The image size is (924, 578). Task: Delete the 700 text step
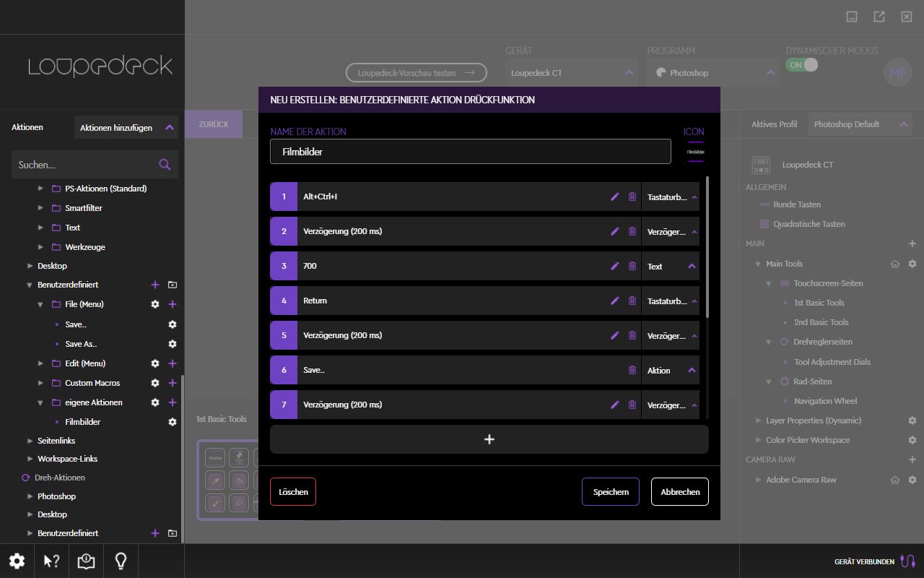point(632,266)
